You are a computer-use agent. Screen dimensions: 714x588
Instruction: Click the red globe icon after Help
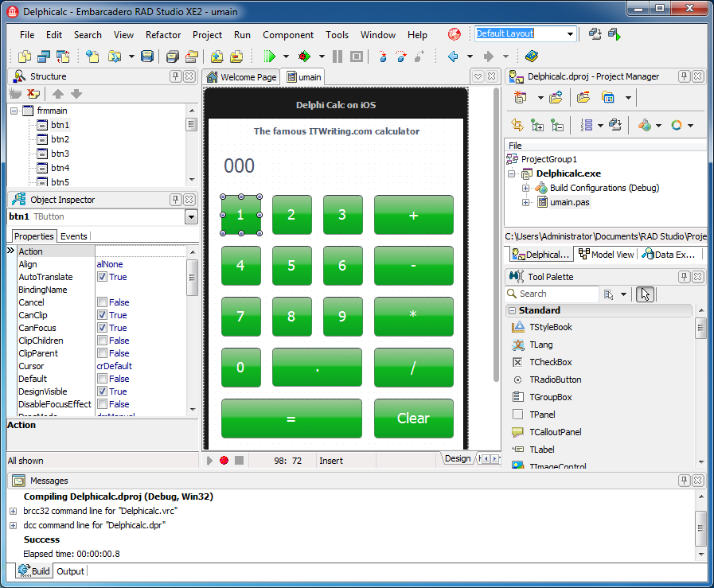pyautogui.click(x=454, y=34)
